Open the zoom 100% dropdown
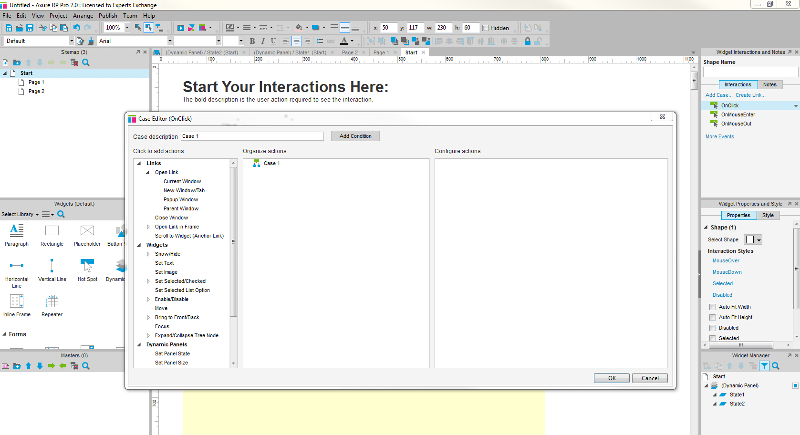 point(127,28)
